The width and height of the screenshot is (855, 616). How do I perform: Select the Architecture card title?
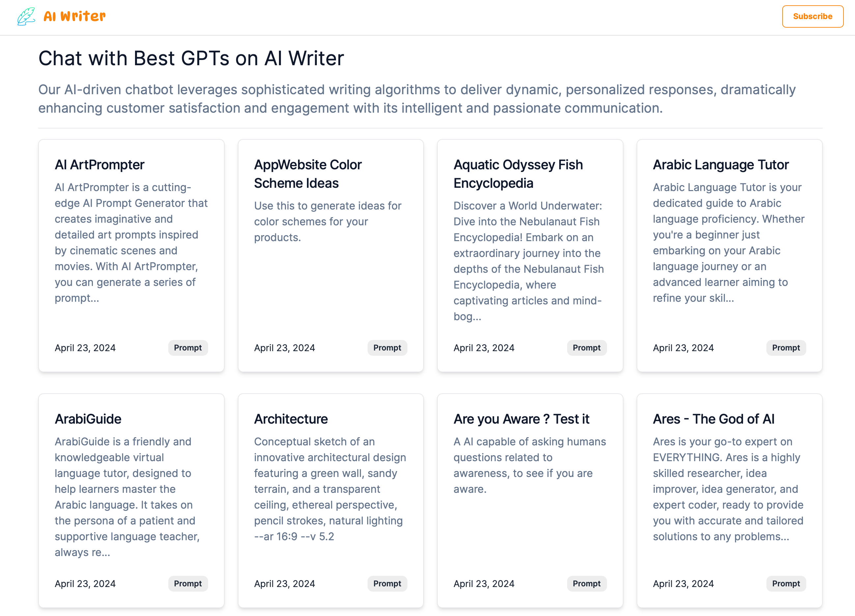click(291, 419)
